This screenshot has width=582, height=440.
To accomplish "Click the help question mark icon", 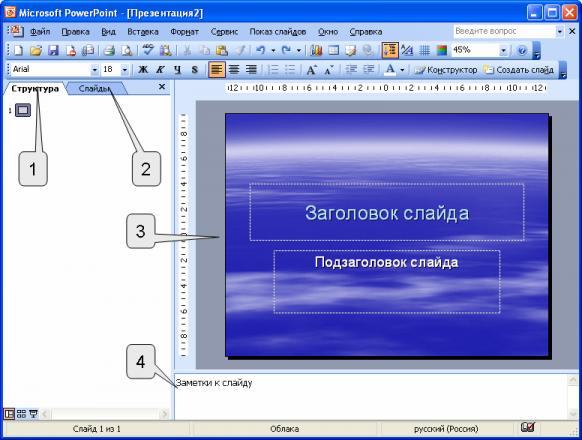I will click(522, 50).
